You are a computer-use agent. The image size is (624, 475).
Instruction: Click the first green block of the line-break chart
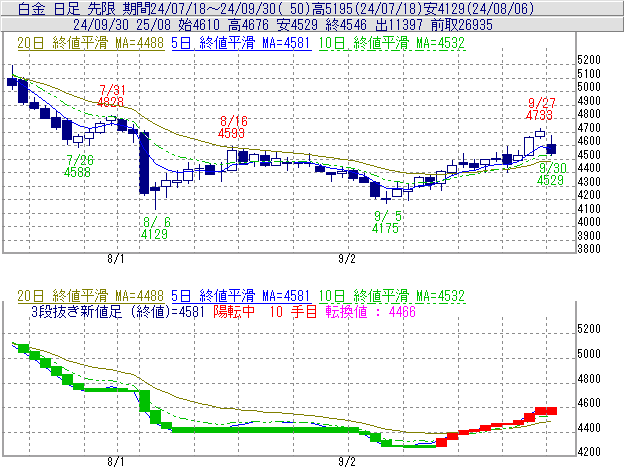point(23,348)
